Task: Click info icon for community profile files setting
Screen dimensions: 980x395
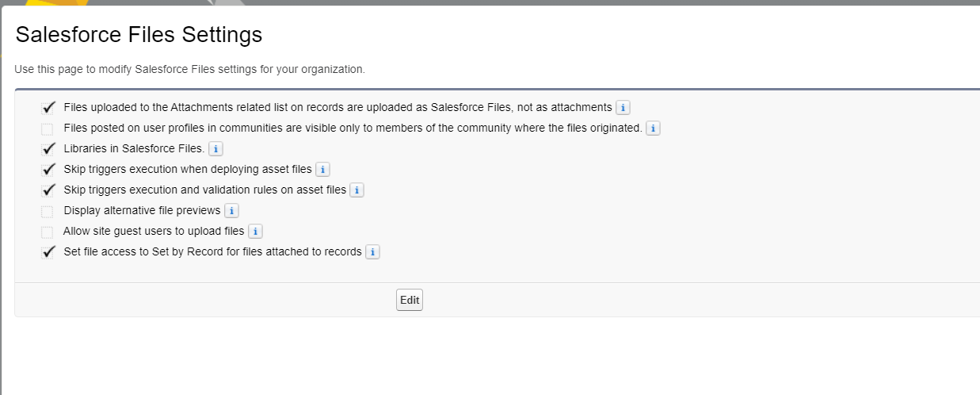Action: (x=653, y=128)
